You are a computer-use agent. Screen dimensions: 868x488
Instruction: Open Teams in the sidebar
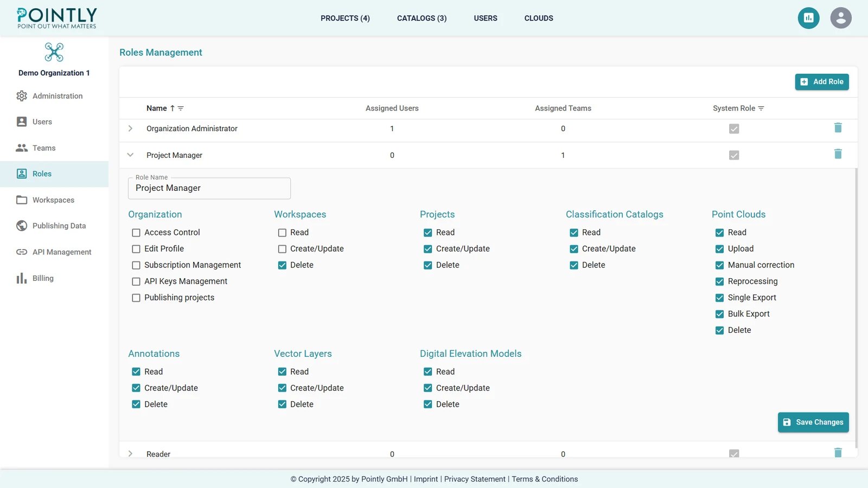[54, 148]
